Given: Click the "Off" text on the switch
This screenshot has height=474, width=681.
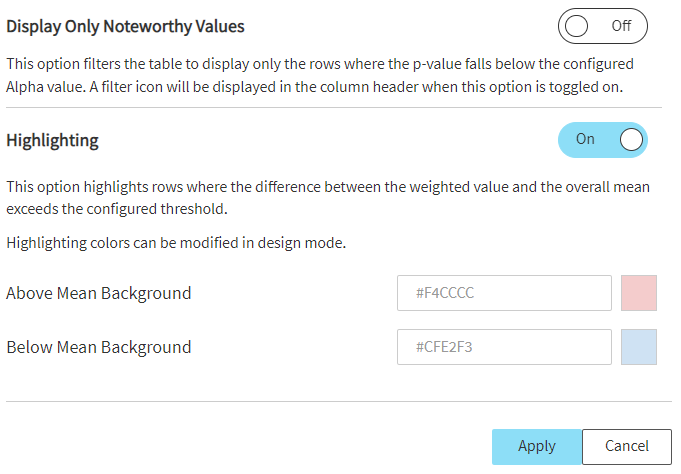Looking at the screenshot, I should pyautogui.click(x=621, y=26).
